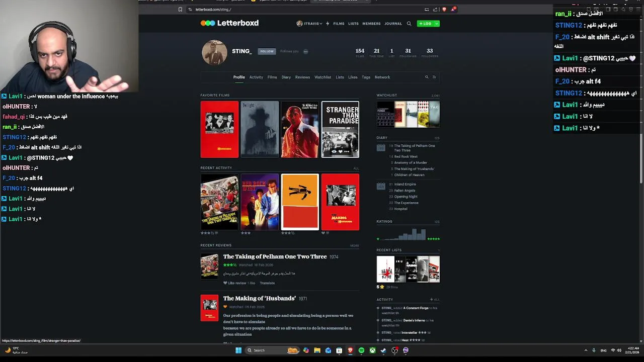
Task: Open the Anatomy of a Murder poster in Recent Activity
Action: (x=300, y=202)
